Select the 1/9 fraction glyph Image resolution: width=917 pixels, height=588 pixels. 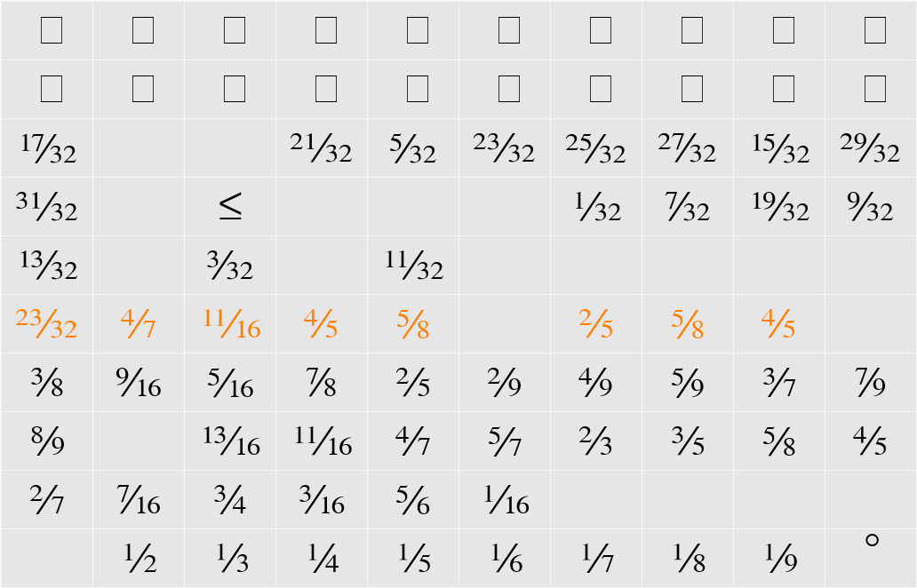point(780,559)
